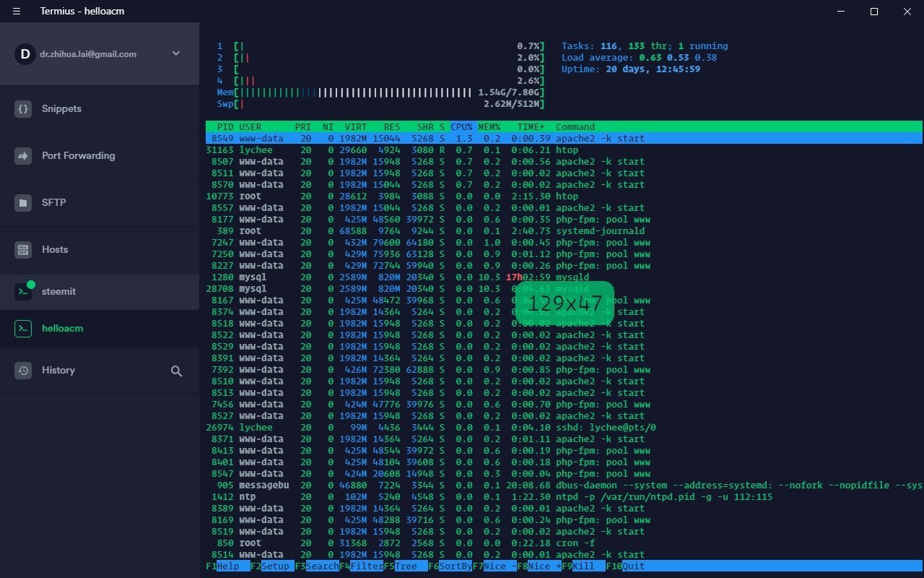This screenshot has height=578, width=924.
Task: Click the SFTP folder icon
Action: 23,203
